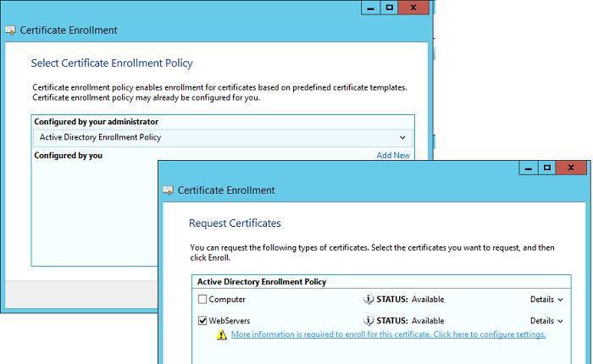Uncheck the WebServers certificate checkbox
Screen dimensions: 593x364
tap(202, 321)
